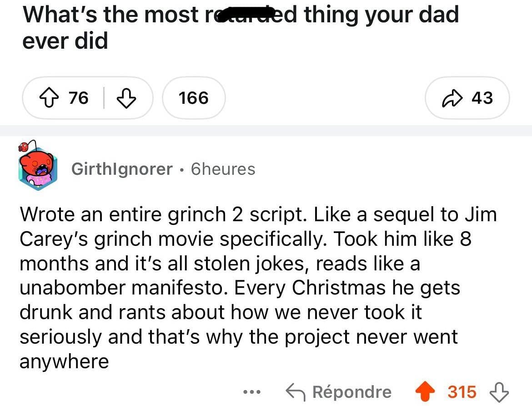Screen dimensions: 532x406
Task: Upvote the post about your dad
Action: [50, 98]
